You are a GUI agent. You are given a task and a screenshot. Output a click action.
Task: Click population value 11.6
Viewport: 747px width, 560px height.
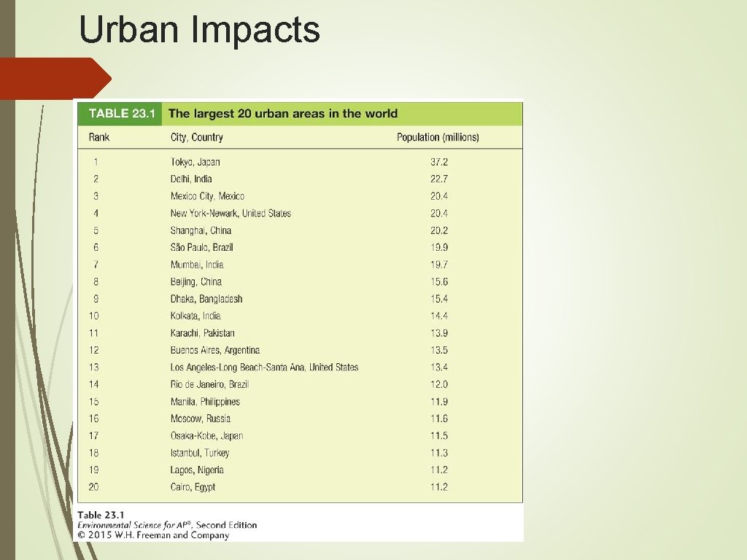[438, 419]
